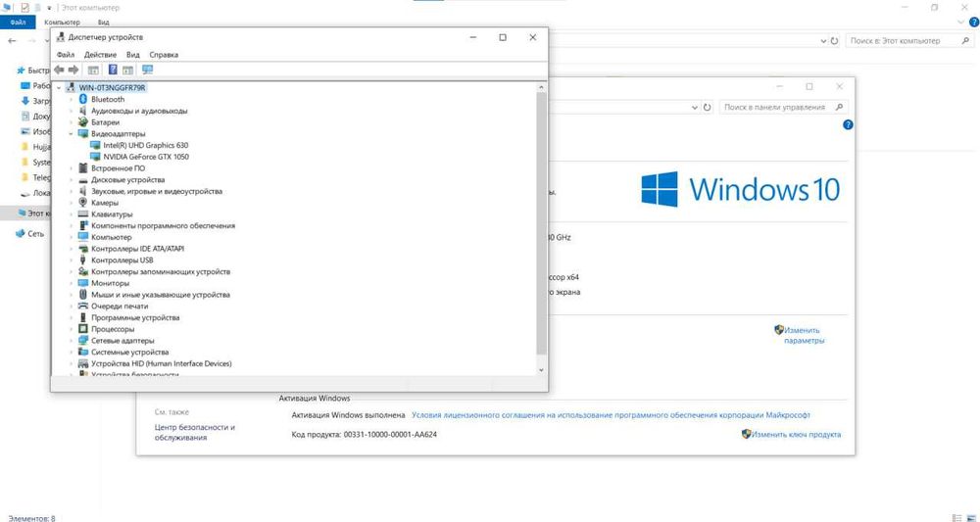Viewport: 980px width, 522px height.
Task: Click the Устройства HID category icon
Action: click(x=83, y=363)
